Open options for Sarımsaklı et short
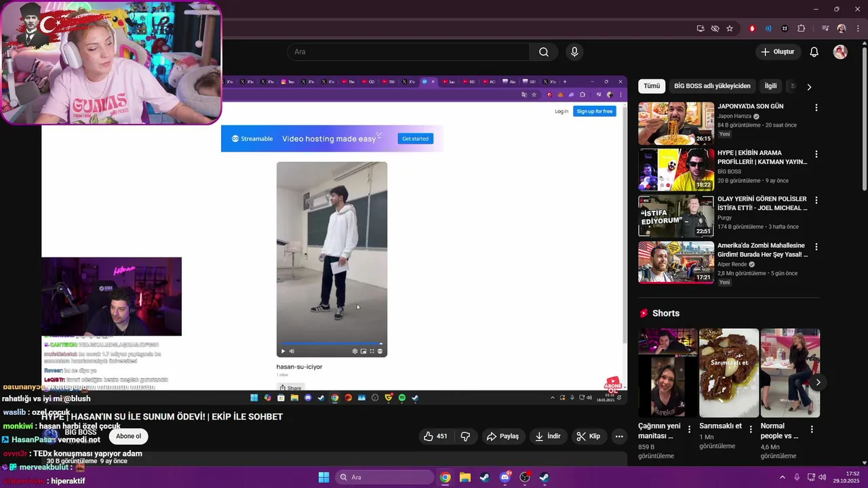The height and width of the screenshot is (488, 868). pos(751,429)
